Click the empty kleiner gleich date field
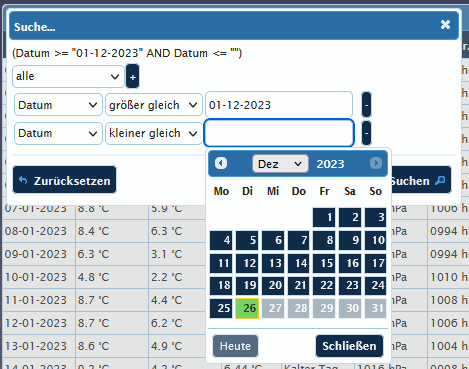Screen dimensions: 469x369 [x=279, y=133]
